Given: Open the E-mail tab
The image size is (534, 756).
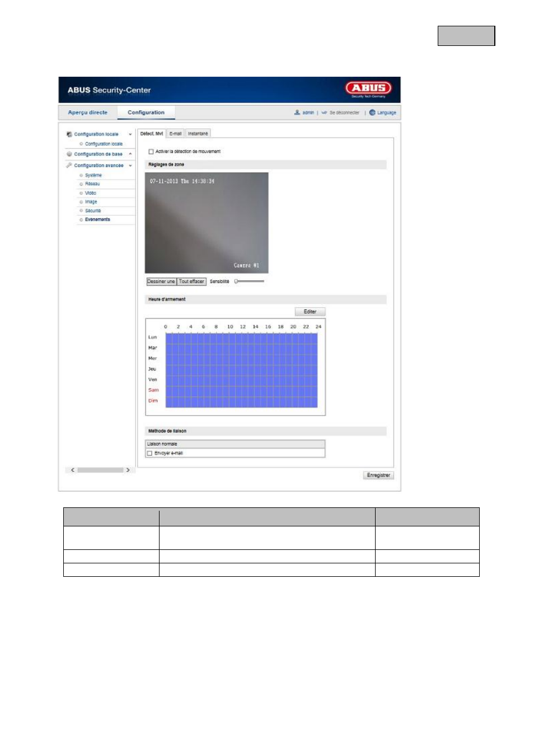Looking at the screenshot, I should [176, 134].
